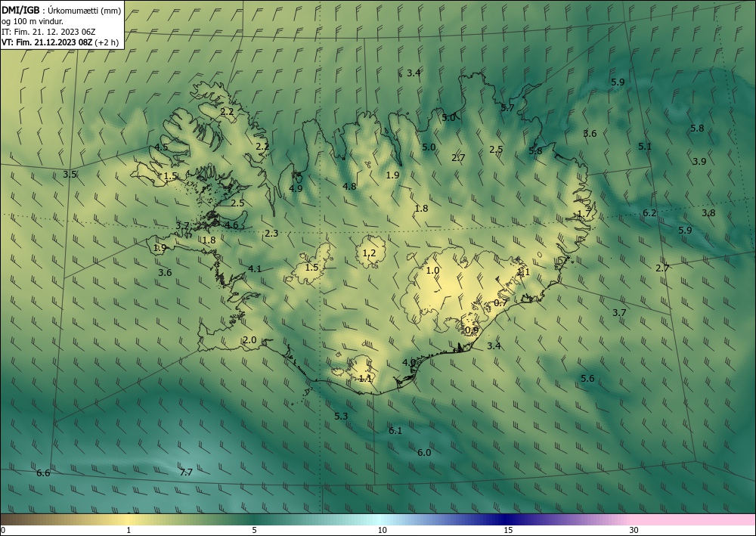The width and height of the screenshot is (756, 536).
Task: Click the 0 tick on the colour scale
Action: (x=3, y=530)
